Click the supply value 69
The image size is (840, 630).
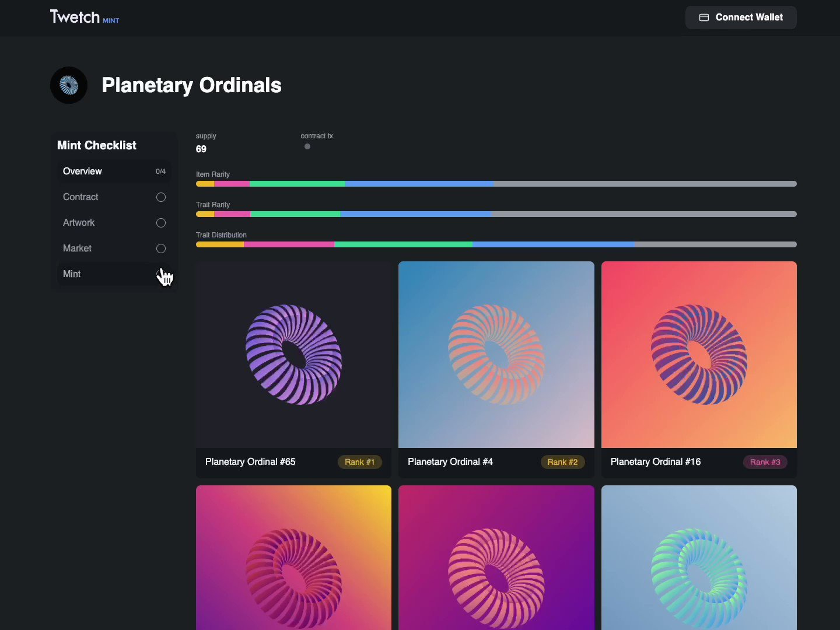point(201,149)
